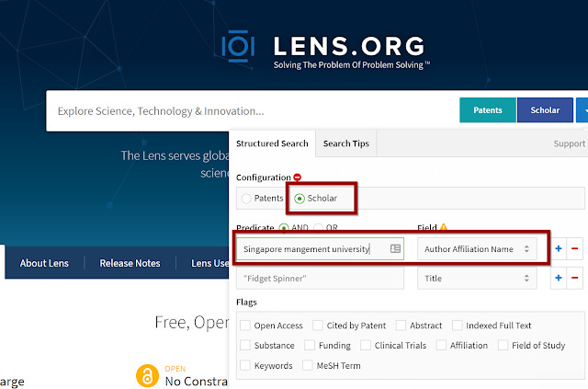This screenshot has width=588, height=389.
Task: Check the Field of Study flag
Action: (503, 345)
